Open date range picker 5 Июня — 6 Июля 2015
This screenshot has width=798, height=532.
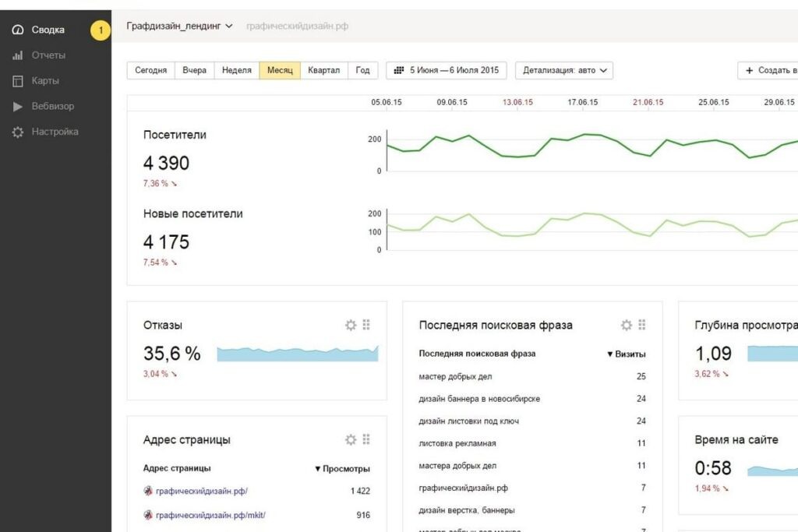[x=447, y=70]
